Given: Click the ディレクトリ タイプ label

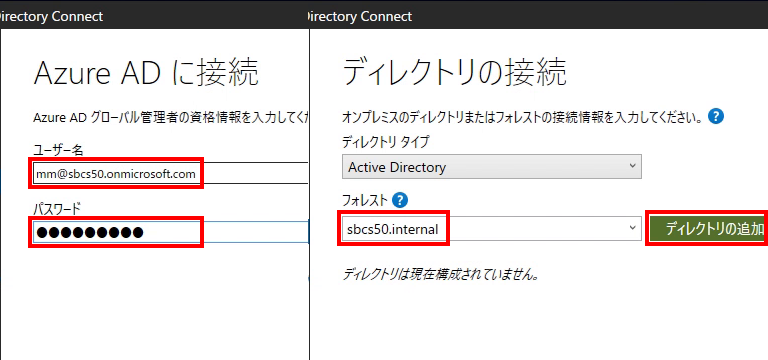Looking at the screenshot, I should click(x=385, y=143).
